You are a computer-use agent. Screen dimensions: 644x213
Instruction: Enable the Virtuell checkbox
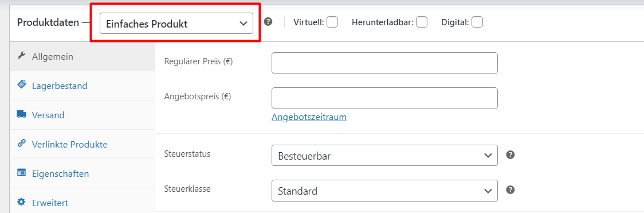[x=332, y=22]
